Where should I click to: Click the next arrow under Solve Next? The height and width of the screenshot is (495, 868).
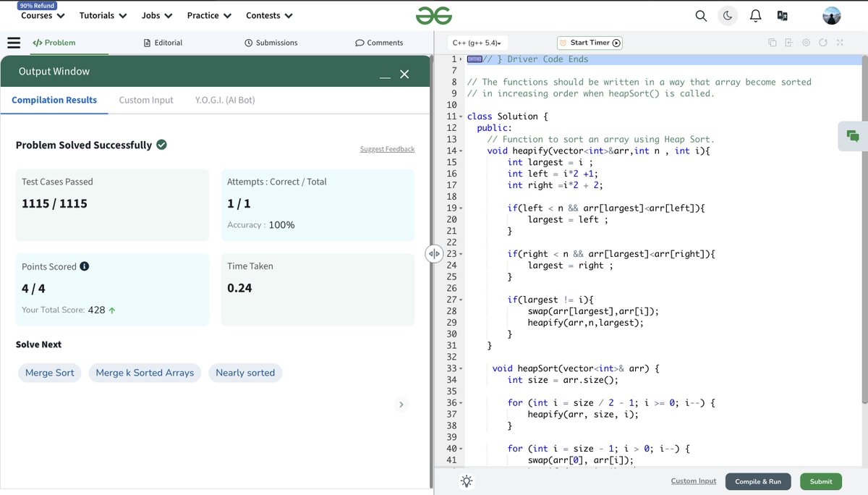pyautogui.click(x=401, y=405)
